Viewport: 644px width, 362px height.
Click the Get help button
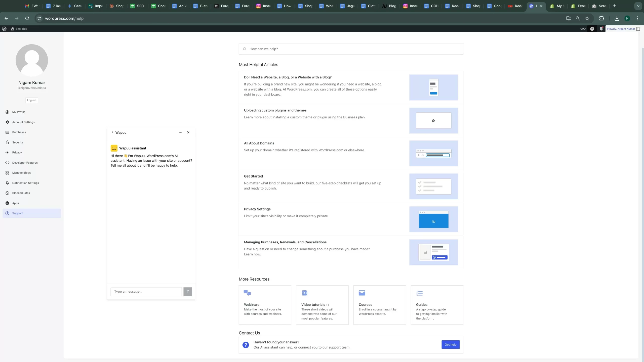450,345
